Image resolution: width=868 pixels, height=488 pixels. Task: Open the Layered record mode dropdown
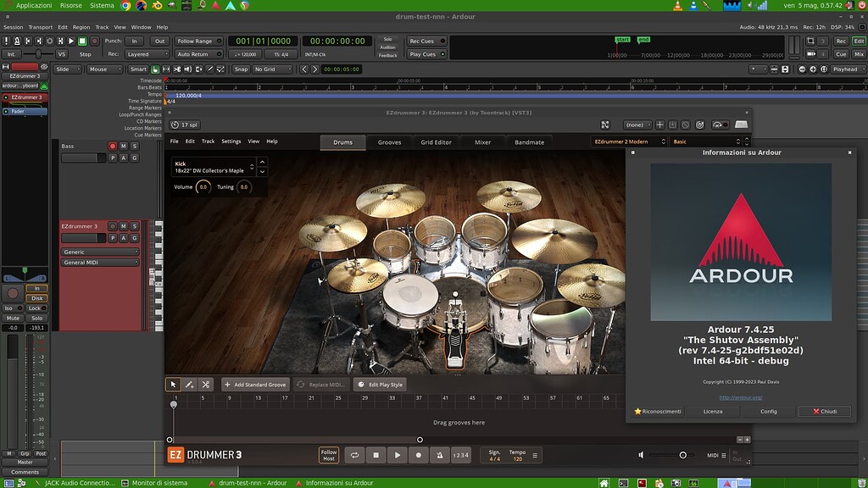[147, 54]
